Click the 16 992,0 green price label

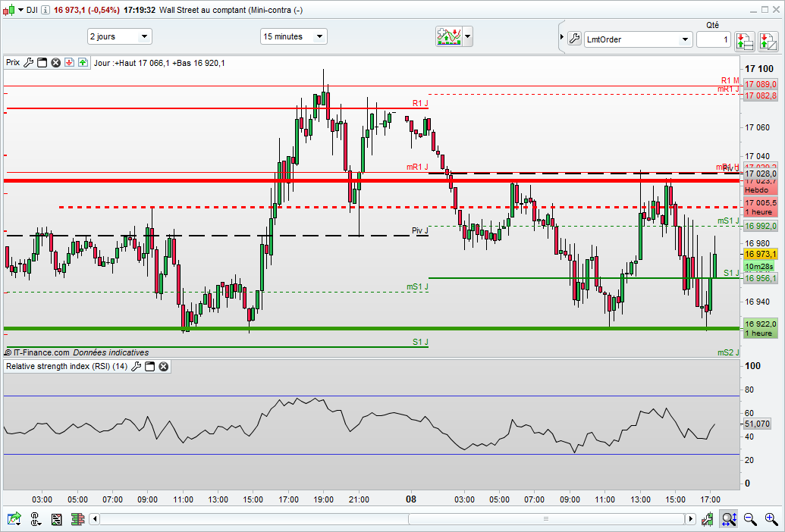tap(761, 226)
